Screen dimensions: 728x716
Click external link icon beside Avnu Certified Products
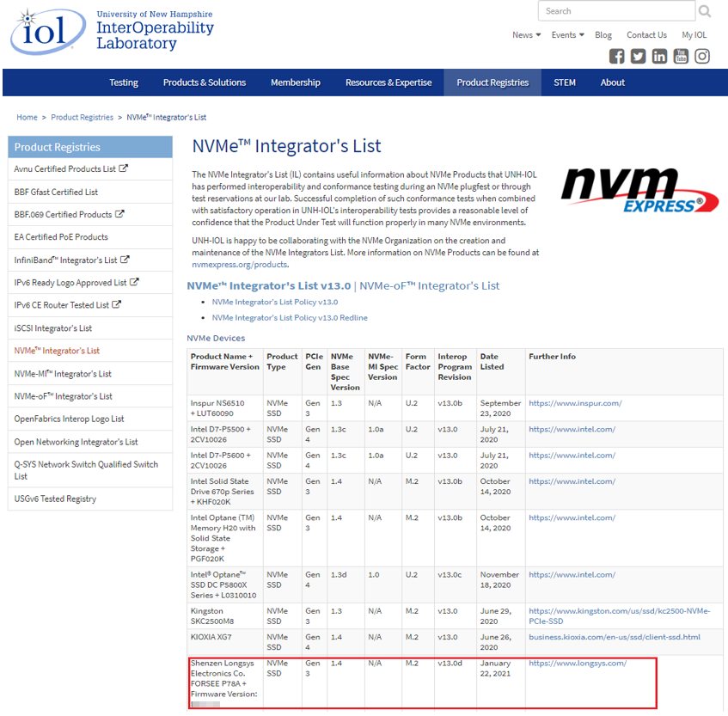coord(123,168)
